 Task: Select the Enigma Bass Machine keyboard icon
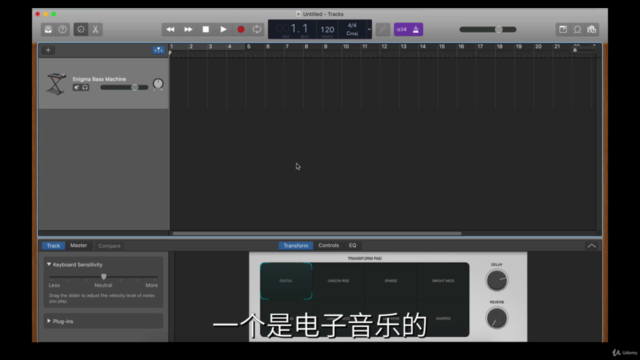[x=56, y=83]
